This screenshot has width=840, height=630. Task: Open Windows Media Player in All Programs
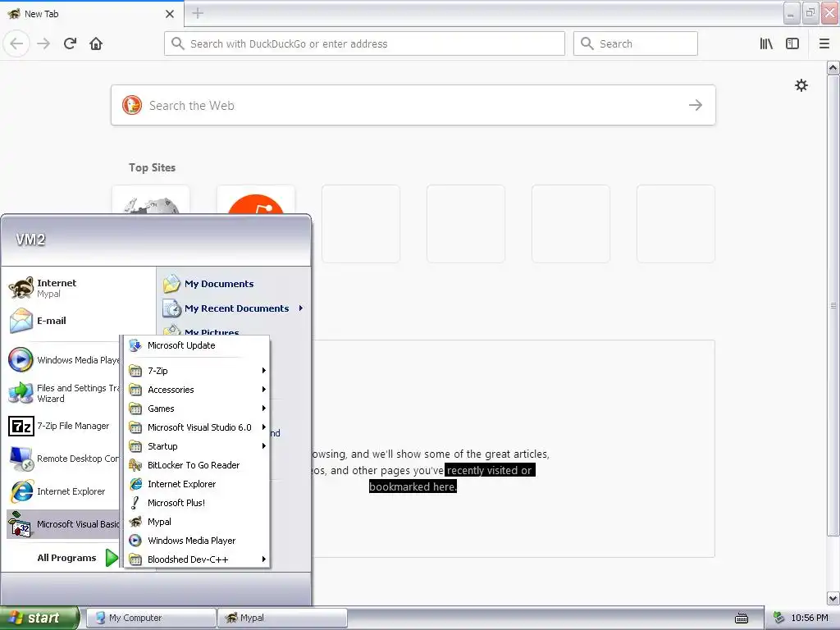[x=197, y=541]
